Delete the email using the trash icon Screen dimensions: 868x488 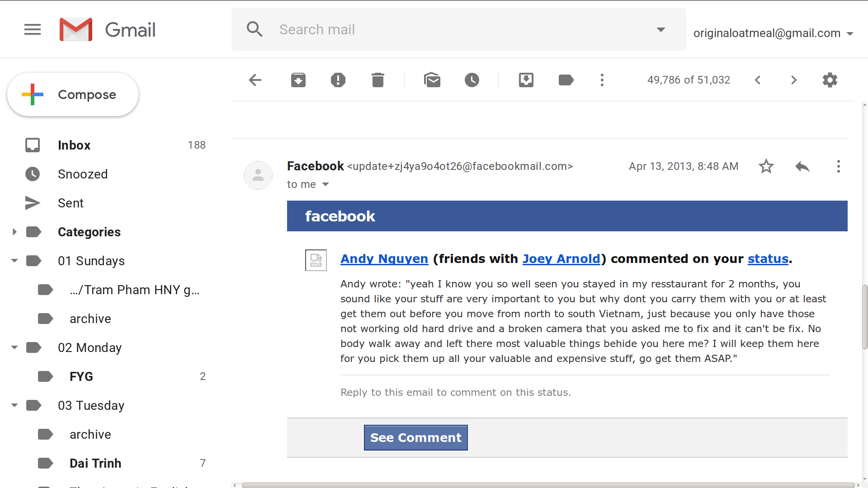378,80
